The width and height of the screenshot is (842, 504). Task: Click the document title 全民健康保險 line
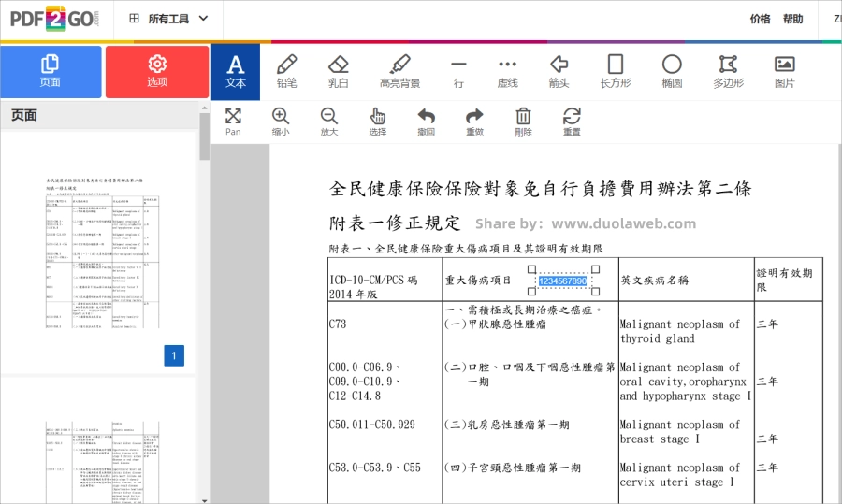tap(540, 188)
